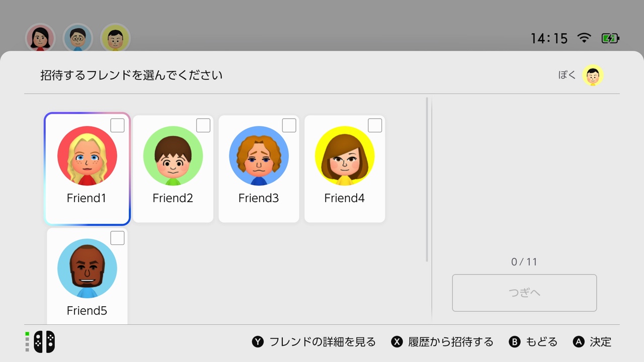The image size is (644, 362).
Task: Select フレンドの詳細を見る option
Action: 323,342
